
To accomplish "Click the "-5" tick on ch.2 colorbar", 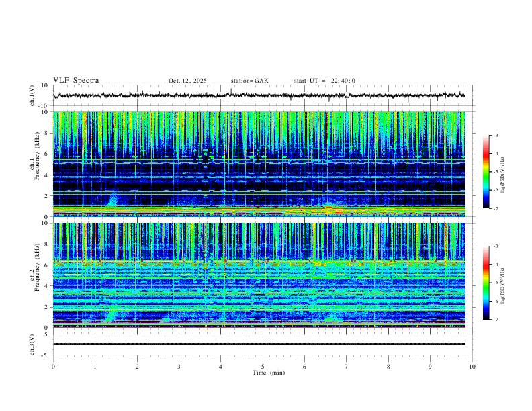I will [x=495, y=283].
